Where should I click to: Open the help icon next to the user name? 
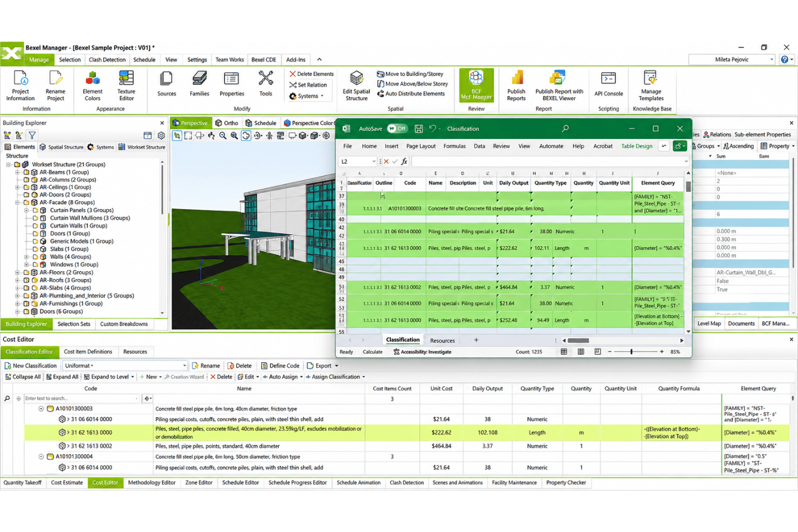[785, 59]
